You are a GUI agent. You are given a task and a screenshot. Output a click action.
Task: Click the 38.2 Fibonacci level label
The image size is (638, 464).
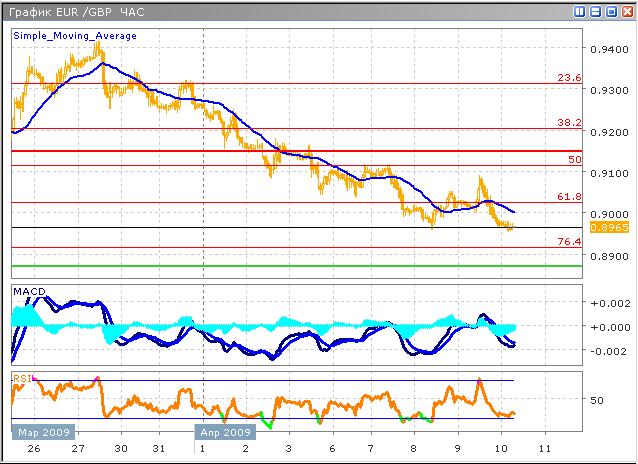point(569,123)
